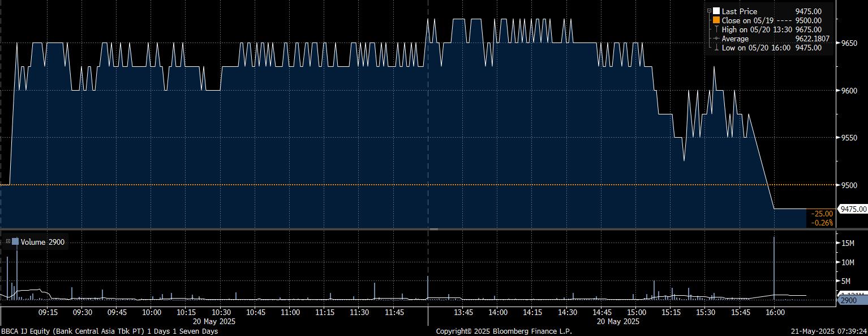Click the blue Volume color swatch

15,242
